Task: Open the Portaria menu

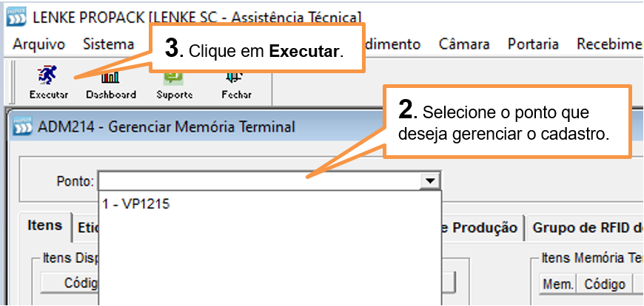Action: (533, 44)
